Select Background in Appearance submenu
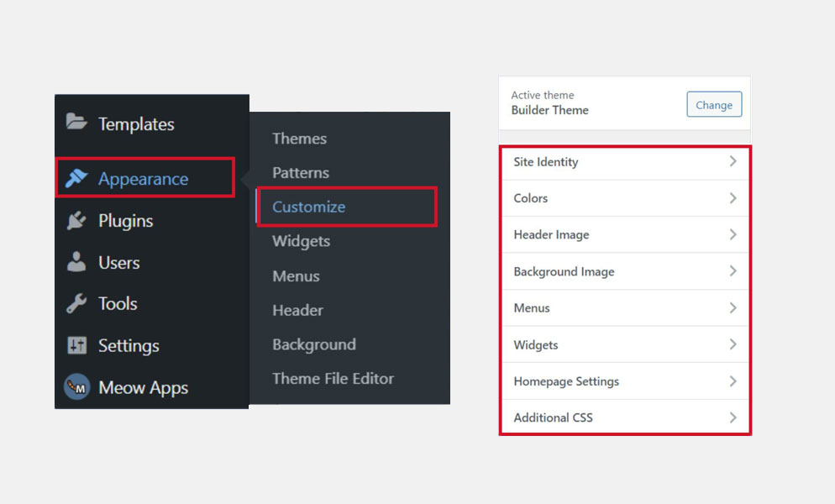 pyautogui.click(x=314, y=344)
